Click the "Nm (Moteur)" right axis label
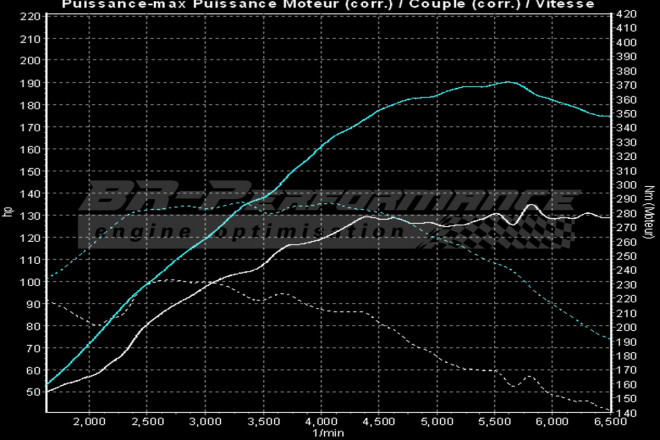The width and height of the screenshot is (660, 440). click(x=651, y=212)
